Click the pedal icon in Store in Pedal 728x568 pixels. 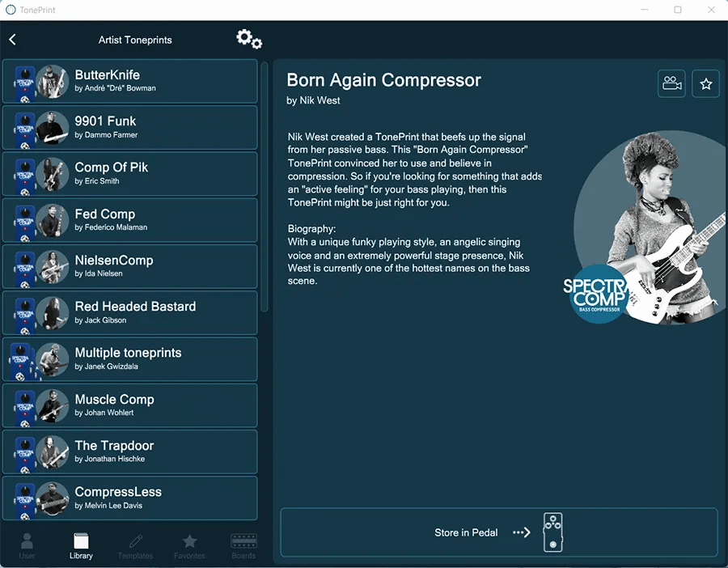(552, 532)
